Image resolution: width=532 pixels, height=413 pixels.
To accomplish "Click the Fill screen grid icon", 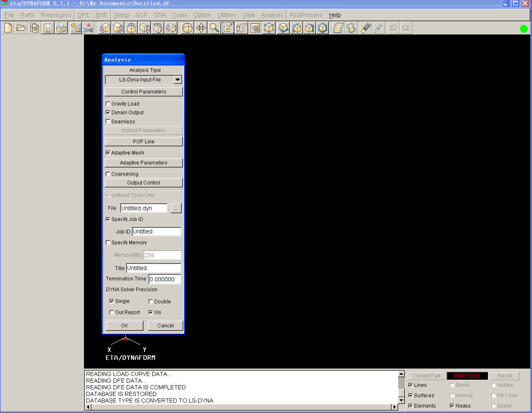I will pyautogui.click(x=255, y=28).
